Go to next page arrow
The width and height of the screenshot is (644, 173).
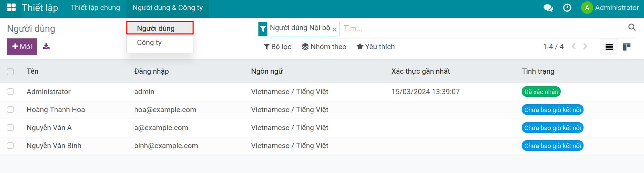point(585,46)
